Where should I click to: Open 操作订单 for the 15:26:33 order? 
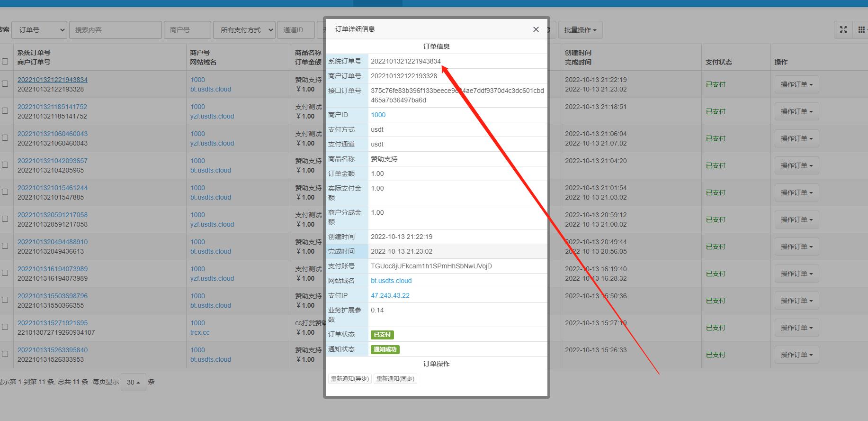coord(796,355)
